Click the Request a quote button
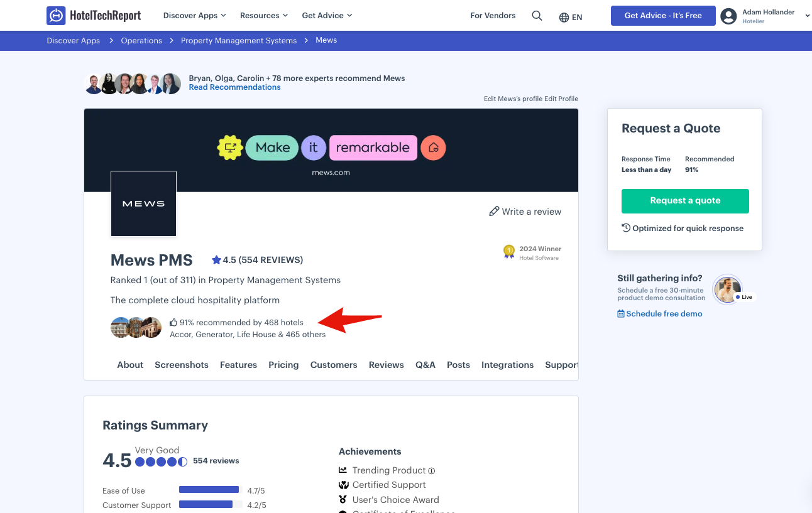 pyautogui.click(x=685, y=201)
